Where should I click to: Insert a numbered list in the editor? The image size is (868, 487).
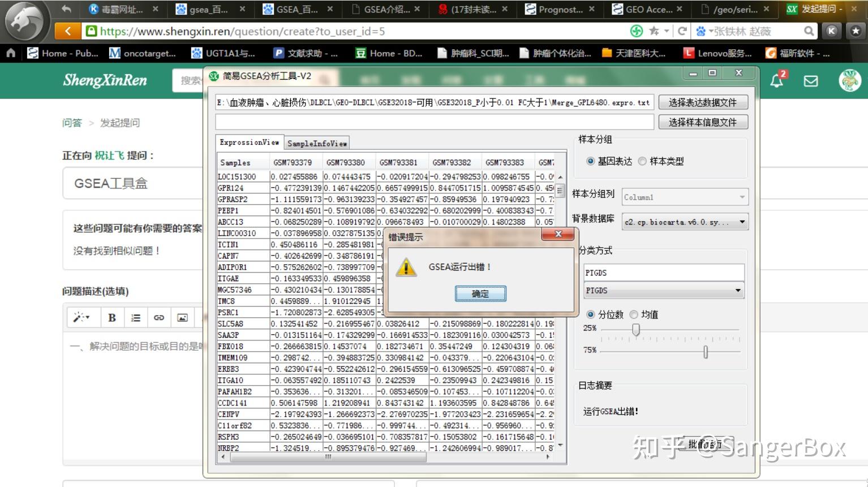pyautogui.click(x=135, y=317)
